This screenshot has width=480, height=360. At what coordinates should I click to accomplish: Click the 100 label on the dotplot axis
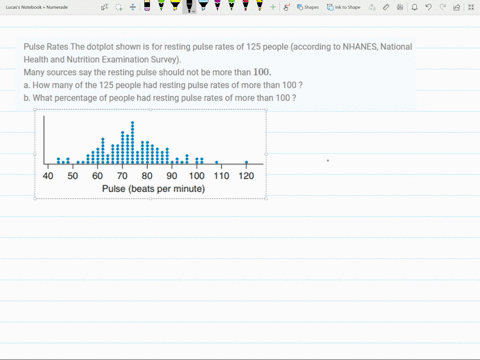tap(197, 176)
